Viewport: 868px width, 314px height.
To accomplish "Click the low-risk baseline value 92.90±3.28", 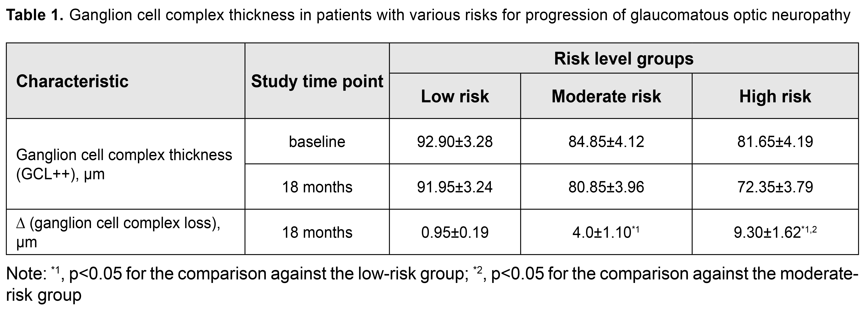I will pyautogui.click(x=455, y=142).
